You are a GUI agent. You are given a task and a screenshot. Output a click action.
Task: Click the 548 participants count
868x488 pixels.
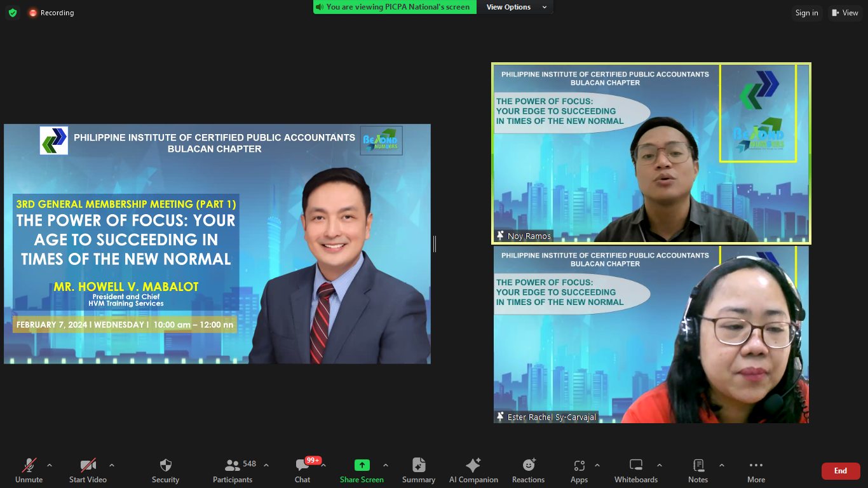(x=249, y=464)
